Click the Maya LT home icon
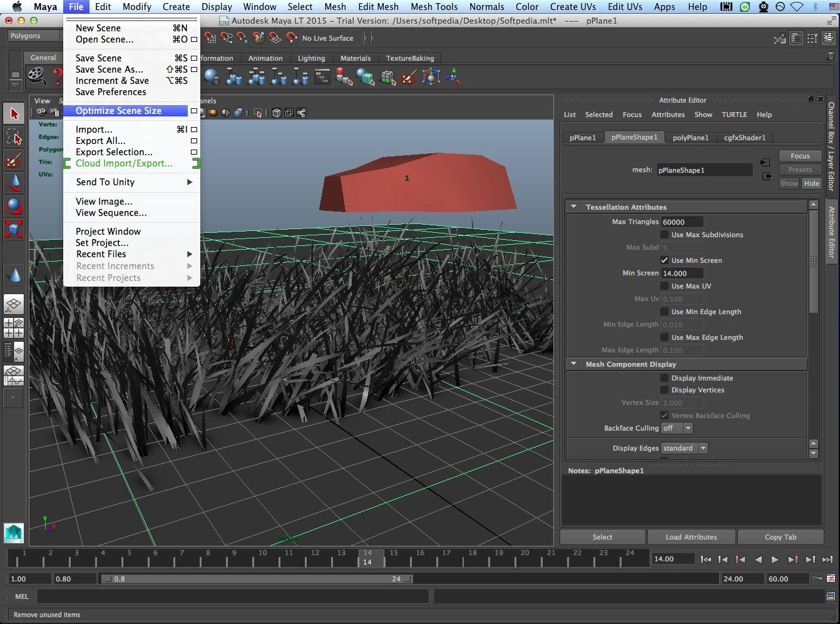Viewport: 840px width, 624px height. pos(14,533)
